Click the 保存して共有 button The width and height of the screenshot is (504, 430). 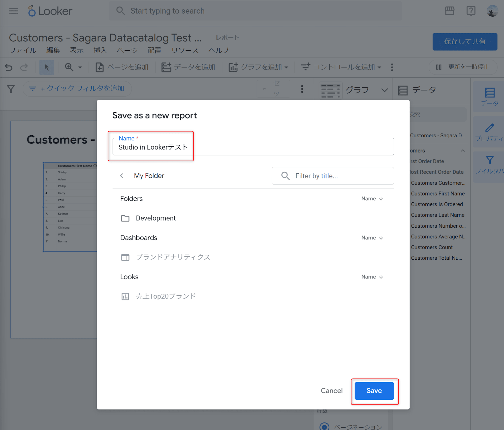pyautogui.click(x=465, y=42)
